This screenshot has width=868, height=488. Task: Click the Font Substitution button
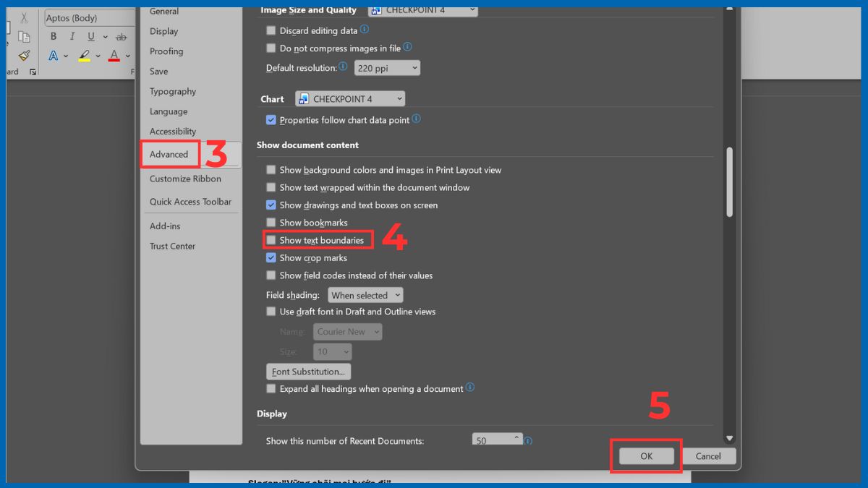point(309,372)
